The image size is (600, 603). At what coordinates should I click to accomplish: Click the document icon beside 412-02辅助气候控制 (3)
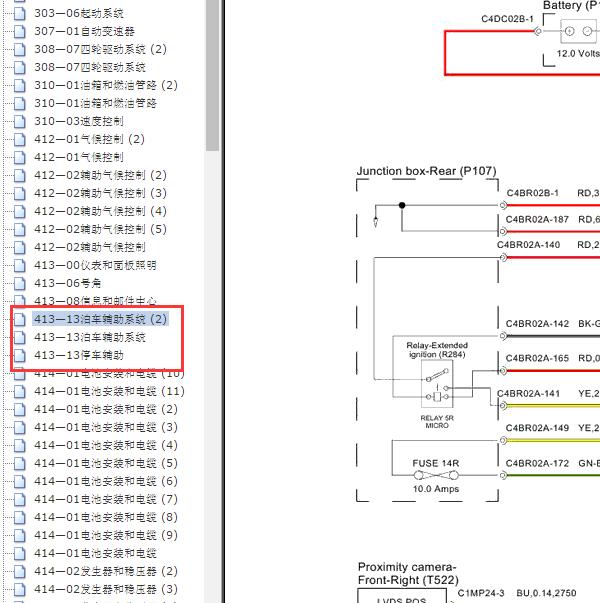[20, 193]
